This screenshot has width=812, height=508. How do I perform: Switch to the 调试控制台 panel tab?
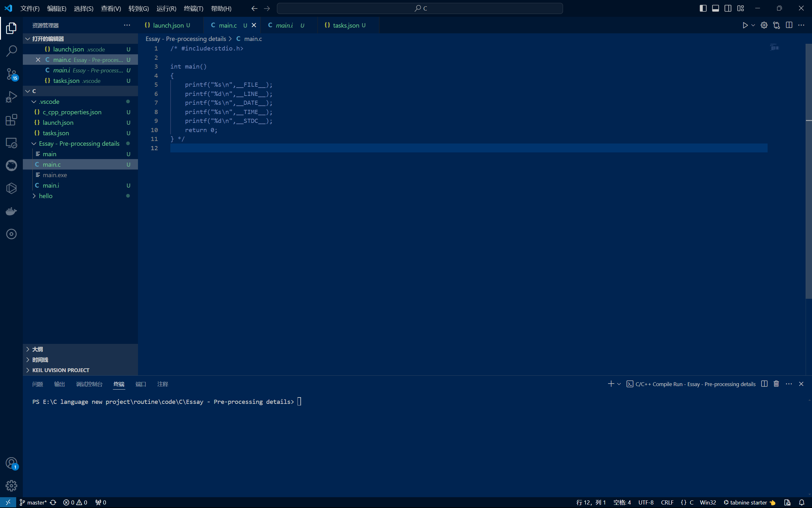tap(89, 384)
